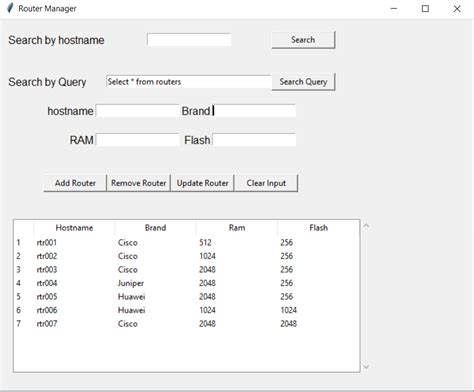Select the rtr003 row
Image resolution: width=474 pixels, height=392 pixels.
click(187, 269)
